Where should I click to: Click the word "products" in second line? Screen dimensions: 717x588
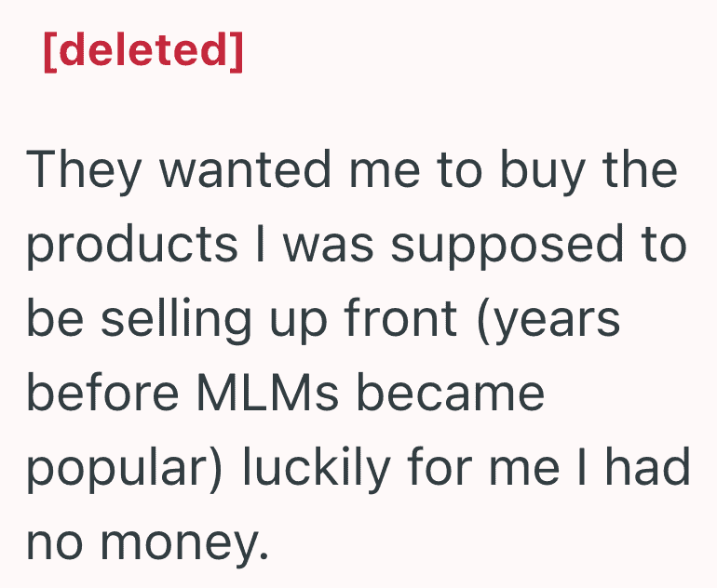point(132,246)
